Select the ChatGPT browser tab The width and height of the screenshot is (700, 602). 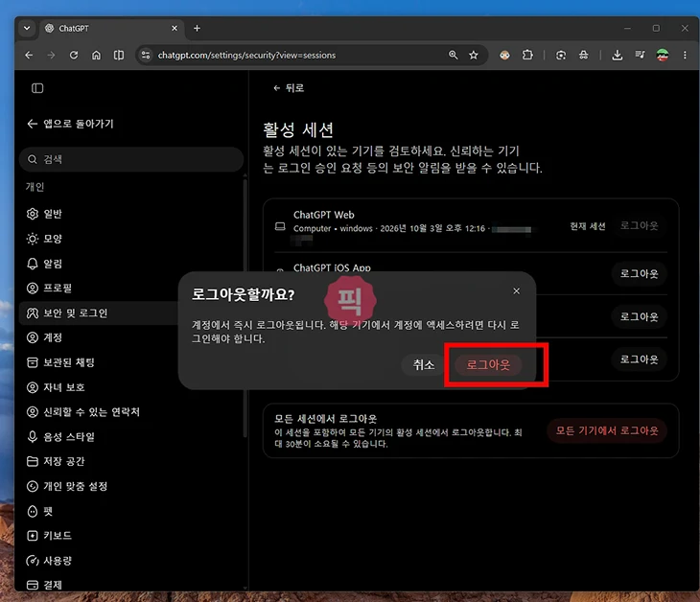click(x=110, y=28)
